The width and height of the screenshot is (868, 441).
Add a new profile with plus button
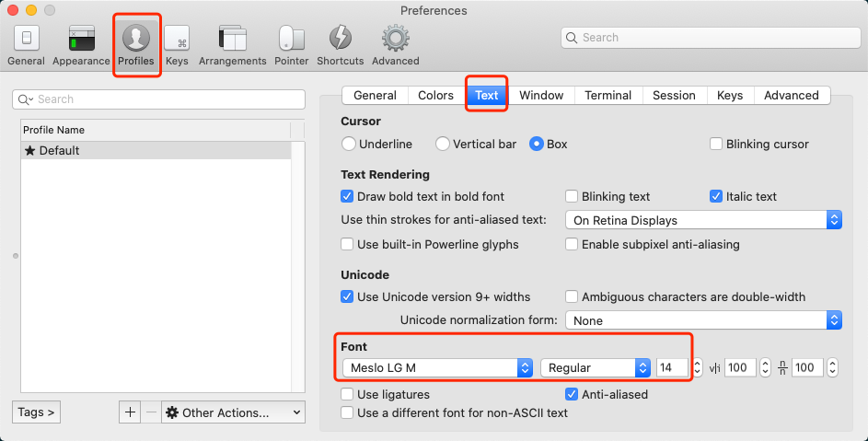click(130, 412)
